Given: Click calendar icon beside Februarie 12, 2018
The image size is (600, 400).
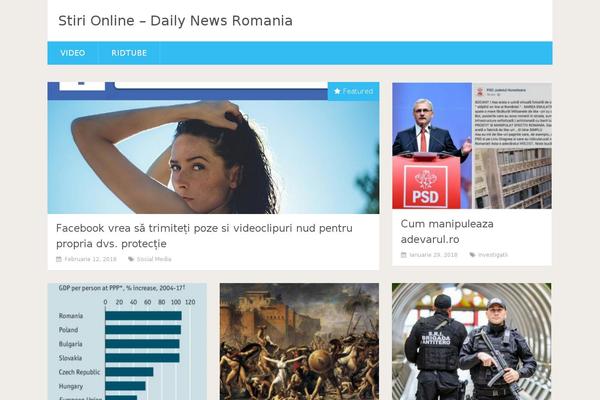Looking at the screenshot, I should [x=59, y=259].
